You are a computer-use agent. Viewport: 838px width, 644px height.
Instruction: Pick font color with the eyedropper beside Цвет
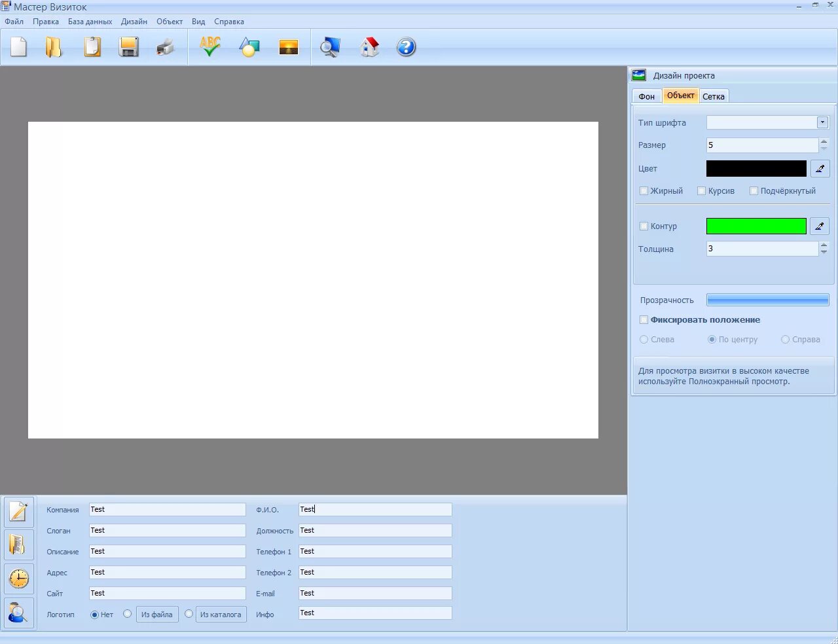(820, 169)
